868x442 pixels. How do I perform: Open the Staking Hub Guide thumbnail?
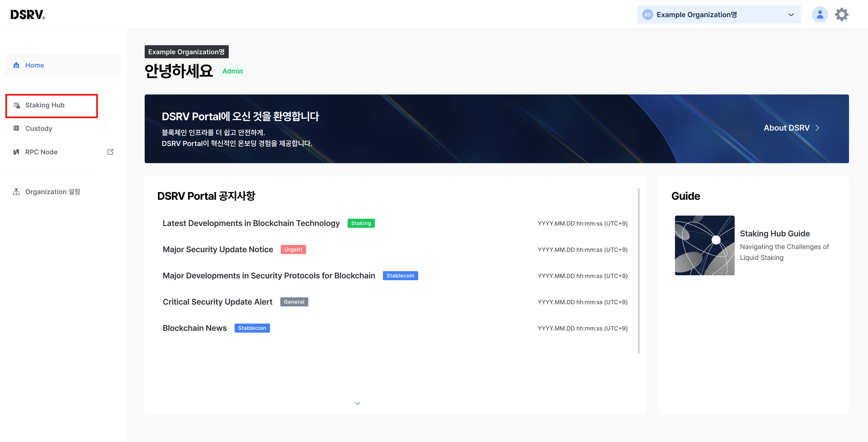(x=704, y=245)
